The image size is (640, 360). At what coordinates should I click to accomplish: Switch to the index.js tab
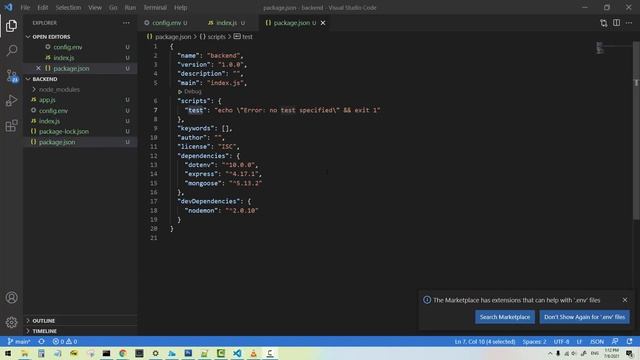[x=229, y=23]
